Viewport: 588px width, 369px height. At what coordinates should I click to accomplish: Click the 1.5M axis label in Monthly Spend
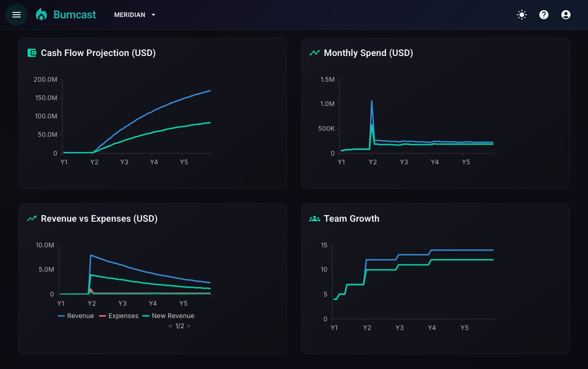(x=328, y=79)
